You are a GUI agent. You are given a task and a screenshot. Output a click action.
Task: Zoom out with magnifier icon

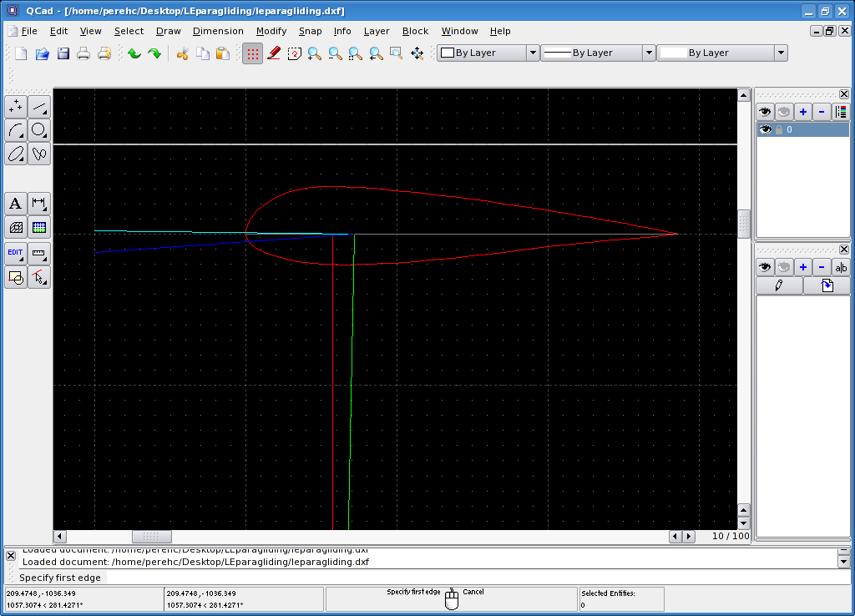(x=335, y=53)
